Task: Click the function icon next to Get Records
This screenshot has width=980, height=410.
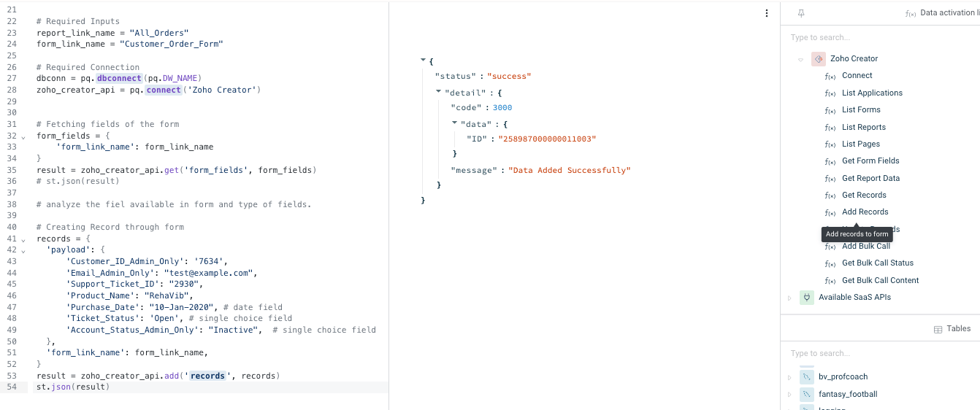Action: [x=830, y=196]
